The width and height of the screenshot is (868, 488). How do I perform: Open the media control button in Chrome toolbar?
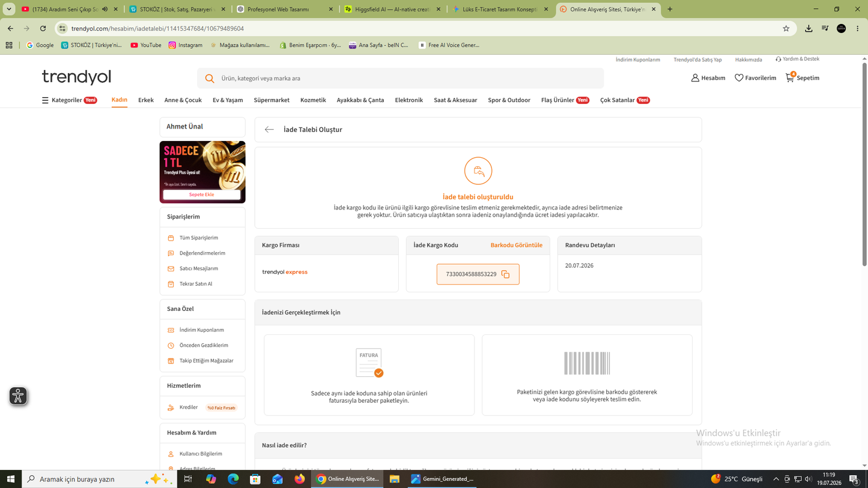[825, 28]
